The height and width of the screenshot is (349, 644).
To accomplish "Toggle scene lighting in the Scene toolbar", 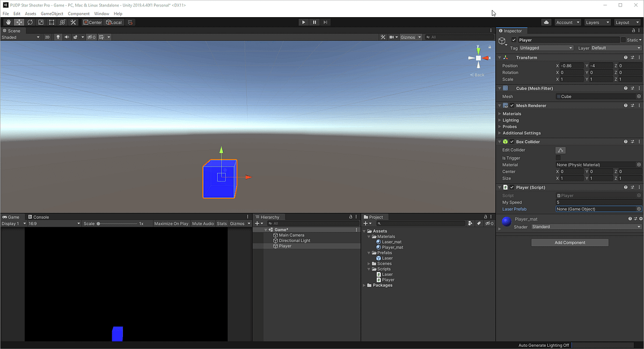I will (x=58, y=37).
